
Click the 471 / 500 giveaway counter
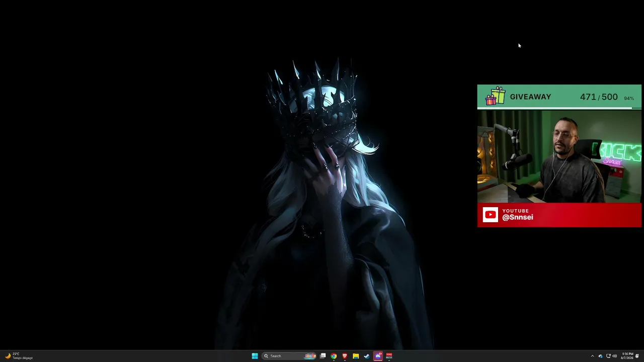click(599, 97)
